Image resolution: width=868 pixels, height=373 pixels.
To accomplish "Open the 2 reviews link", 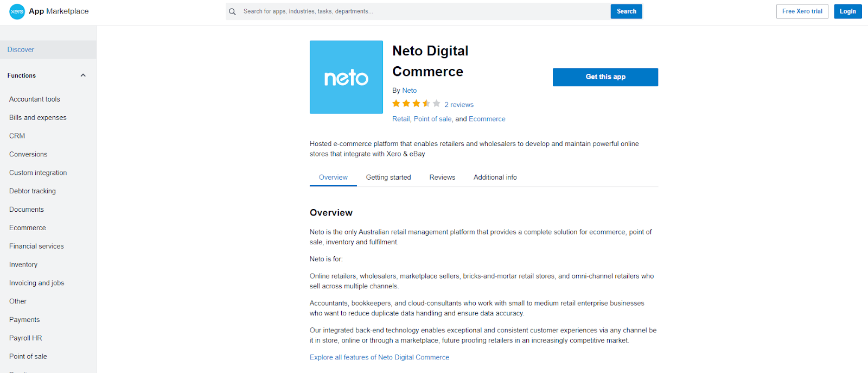I will click(x=459, y=105).
